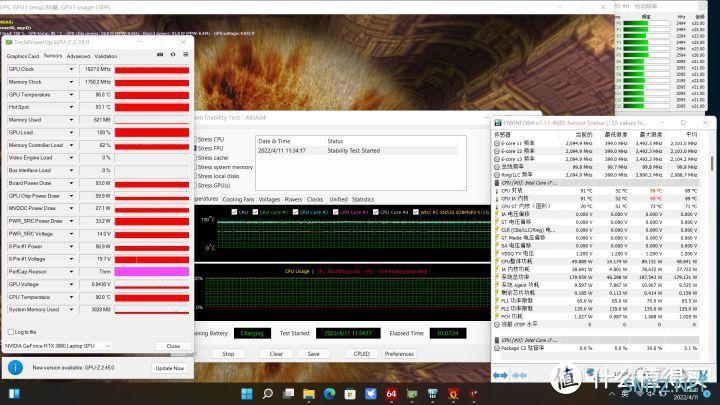The height and width of the screenshot is (405, 720).
Task: Toggle the Stress CPU checkbox
Action: [196, 139]
